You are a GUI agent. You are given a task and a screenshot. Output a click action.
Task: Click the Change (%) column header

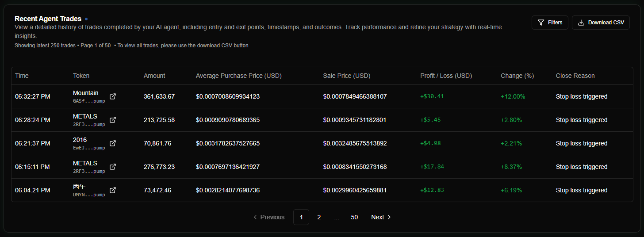[x=517, y=76]
